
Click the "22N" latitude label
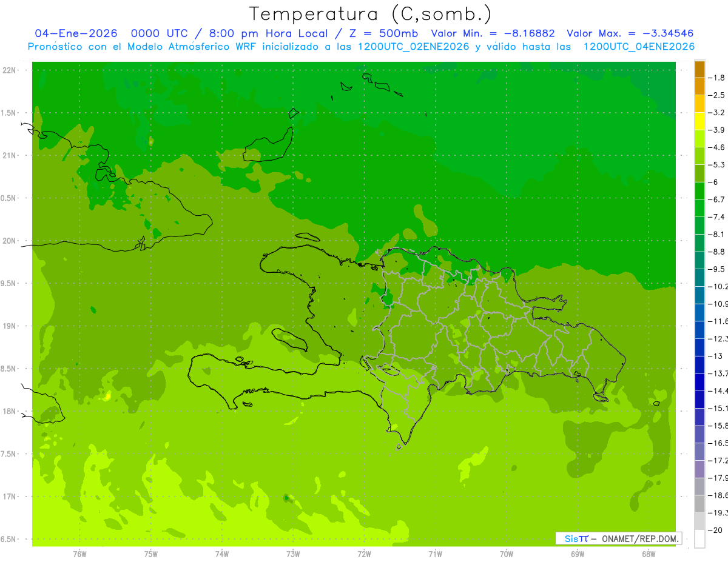pyautogui.click(x=9, y=70)
